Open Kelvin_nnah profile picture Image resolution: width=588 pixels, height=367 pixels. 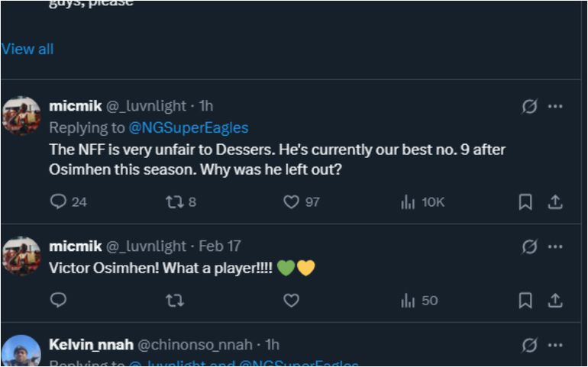[21, 353]
